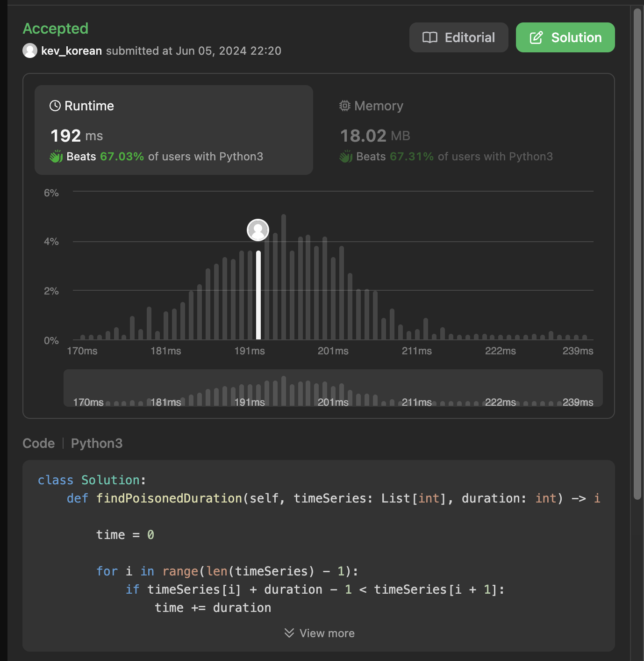This screenshot has width=644, height=661.
Task: Click the 'for i in range' code line
Action: [227, 571]
